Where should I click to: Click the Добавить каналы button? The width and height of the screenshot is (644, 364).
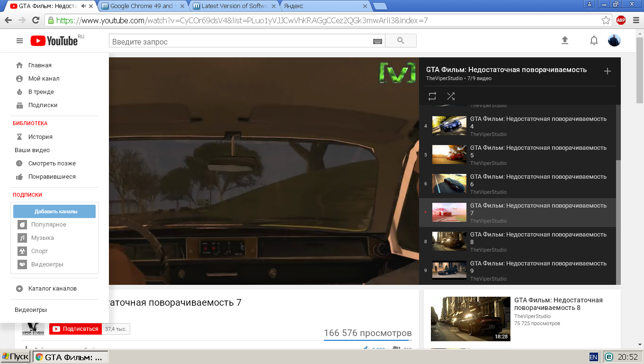[54, 211]
